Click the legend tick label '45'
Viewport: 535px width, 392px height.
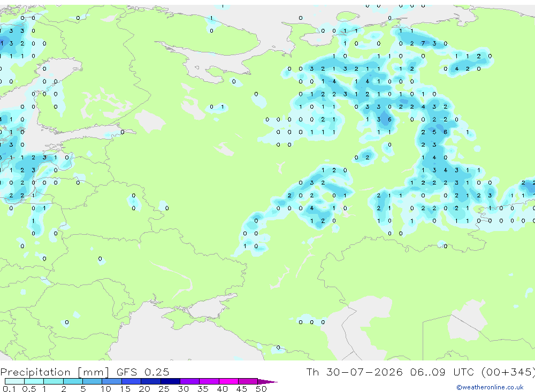click(x=242, y=389)
